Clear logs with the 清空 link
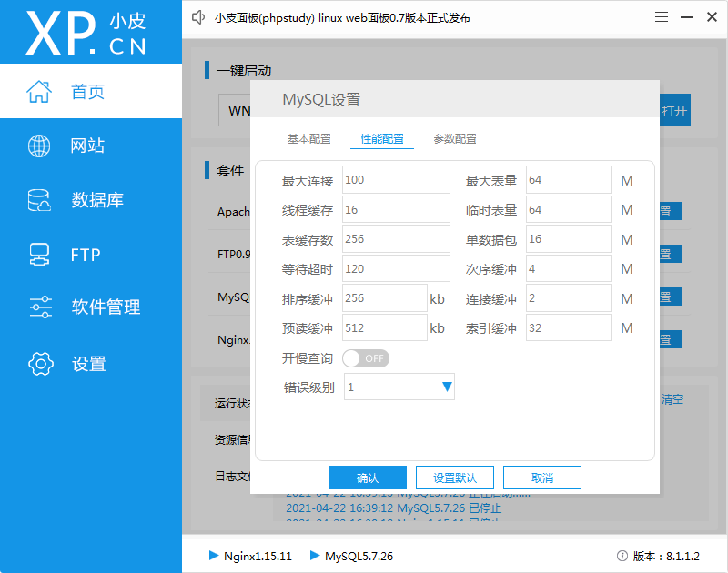This screenshot has width=728, height=573. coord(671,399)
